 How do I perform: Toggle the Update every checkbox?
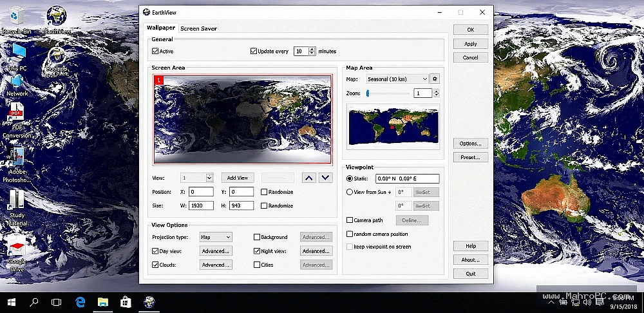253,52
